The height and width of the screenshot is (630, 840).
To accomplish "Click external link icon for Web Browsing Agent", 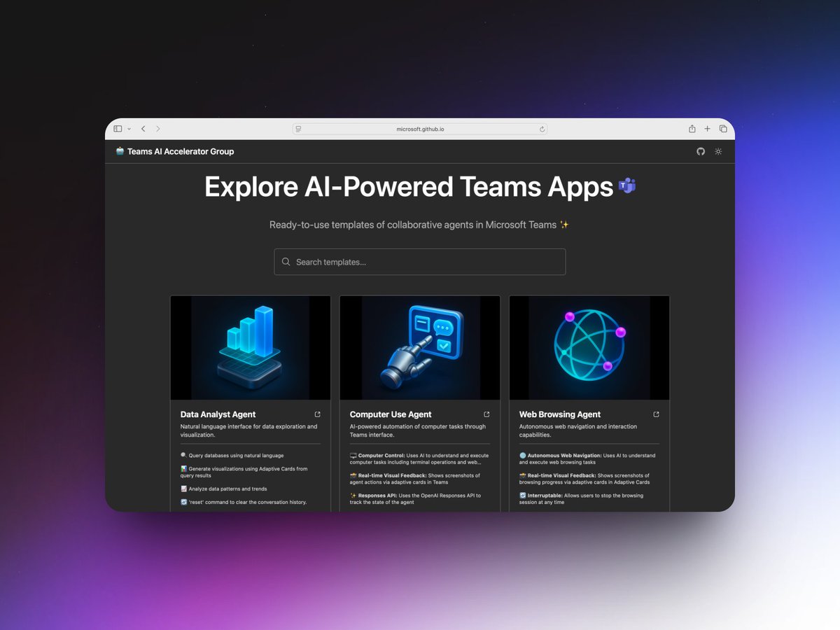I will 656,414.
